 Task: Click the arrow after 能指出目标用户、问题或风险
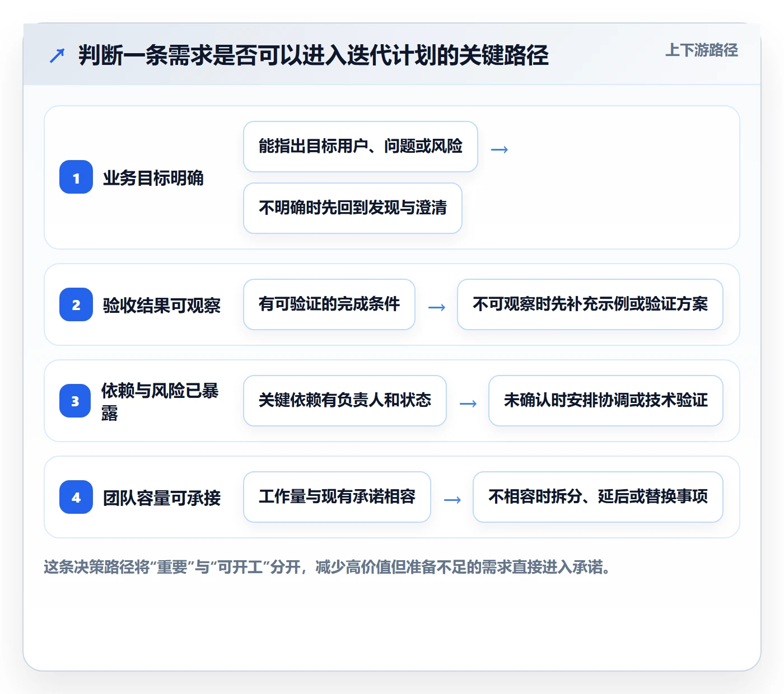click(500, 149)
